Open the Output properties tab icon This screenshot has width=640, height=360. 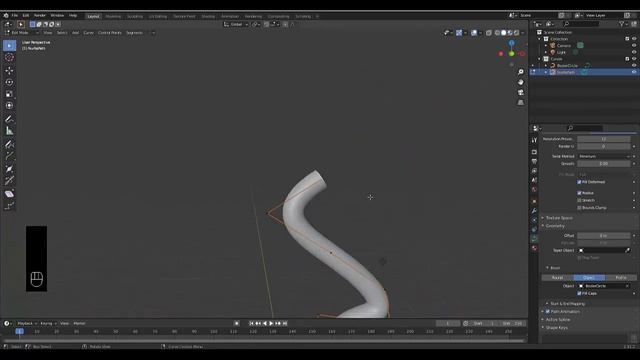click(x=534, y=161)
